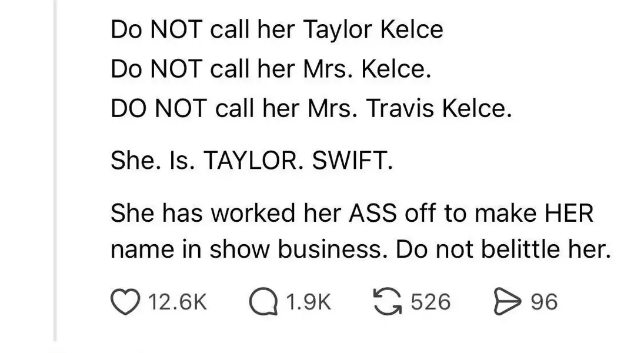The height and width of the screenshot is (353, 644).
Task: Click the 12.6K likes count
Action: 177,302
